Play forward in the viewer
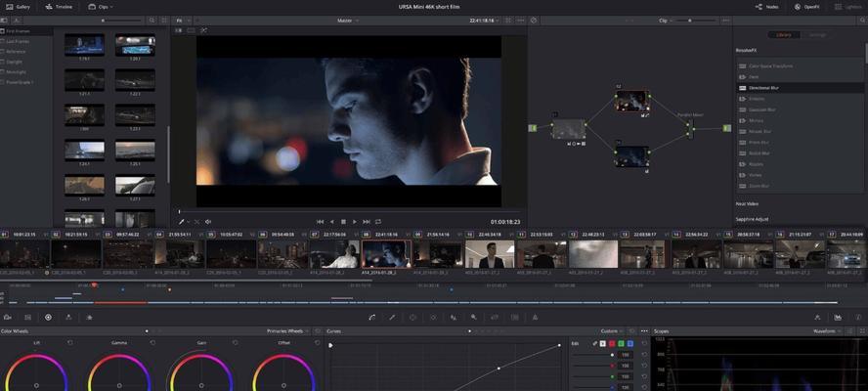 pyautogui.click(x=355, y=222)
